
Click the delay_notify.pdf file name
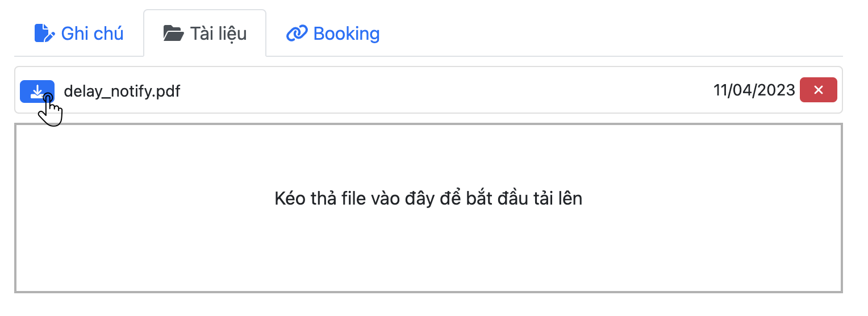(x=122, y=91)
